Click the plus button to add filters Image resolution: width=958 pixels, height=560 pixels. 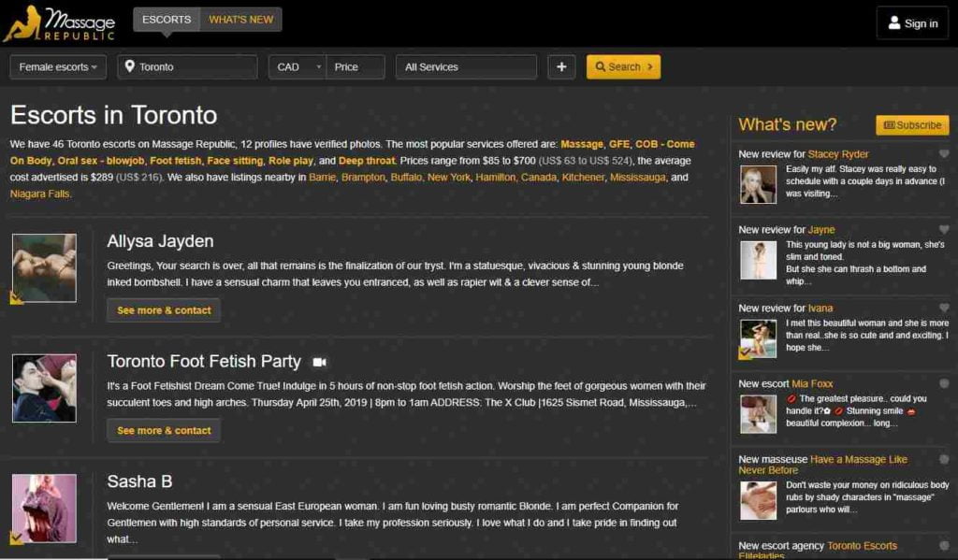pyautogui.click(x=561, y=67)
